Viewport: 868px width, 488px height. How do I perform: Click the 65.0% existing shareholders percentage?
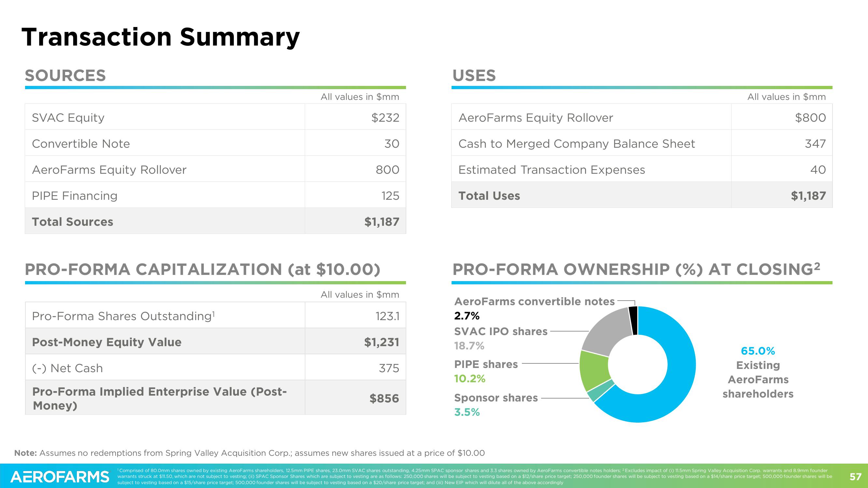(758, 351)
